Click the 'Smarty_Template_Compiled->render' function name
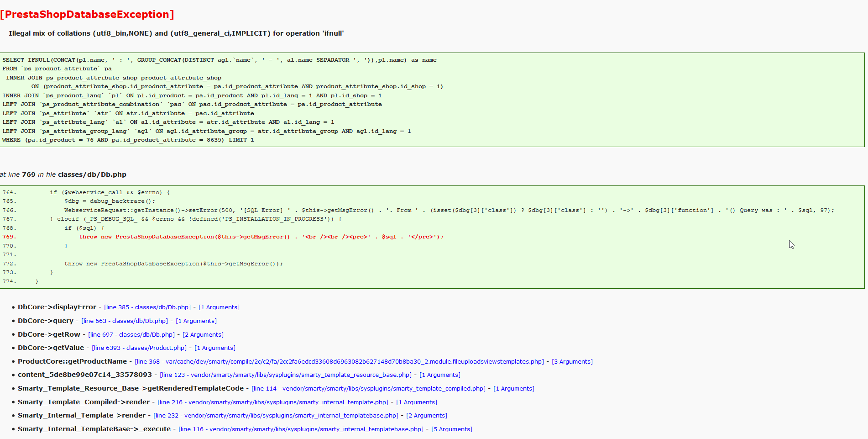 tap(84, 402)
